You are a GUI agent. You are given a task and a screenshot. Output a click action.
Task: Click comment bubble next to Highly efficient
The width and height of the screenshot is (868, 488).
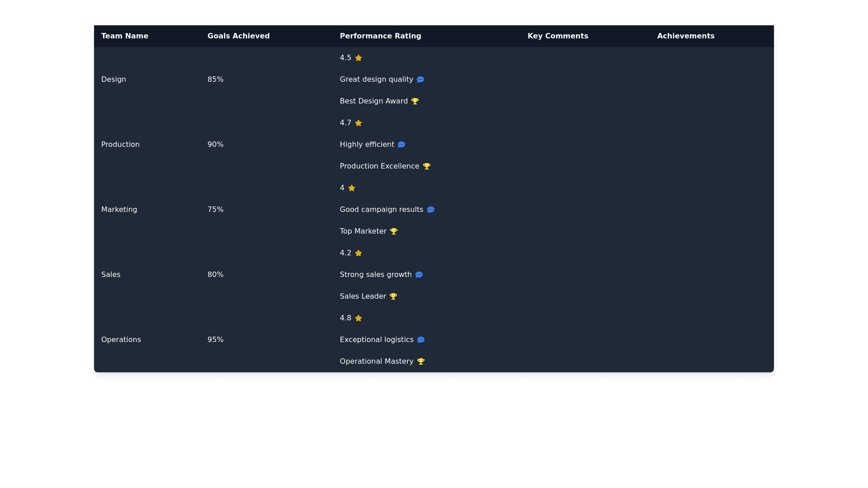pyautogui.click(x=401, y=145)
